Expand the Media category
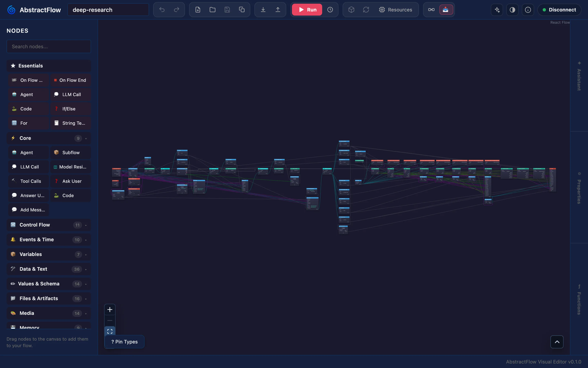588x368 pixels. coord(49,313)
